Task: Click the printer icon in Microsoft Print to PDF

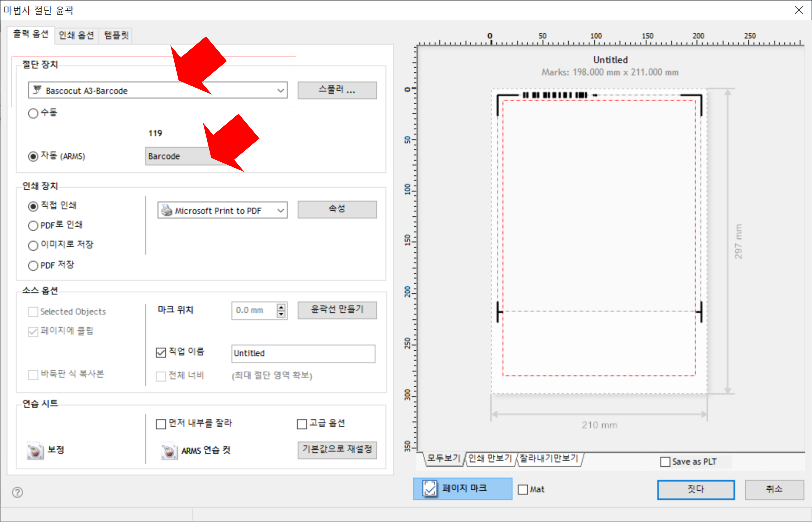Action: click(167, 210)
